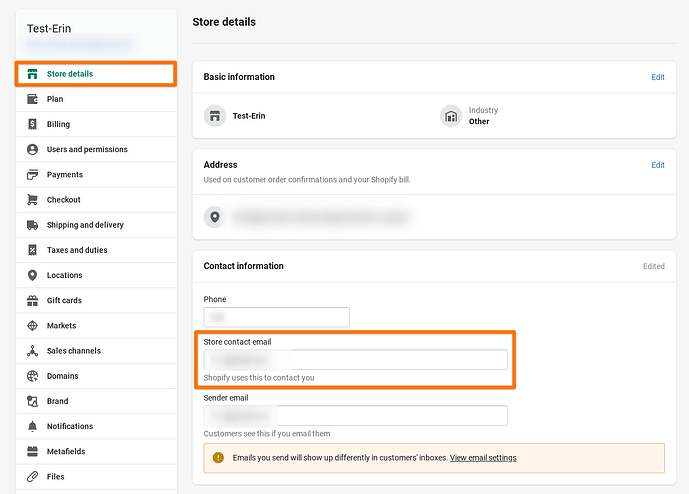Edit the store Address

(657, 165)
